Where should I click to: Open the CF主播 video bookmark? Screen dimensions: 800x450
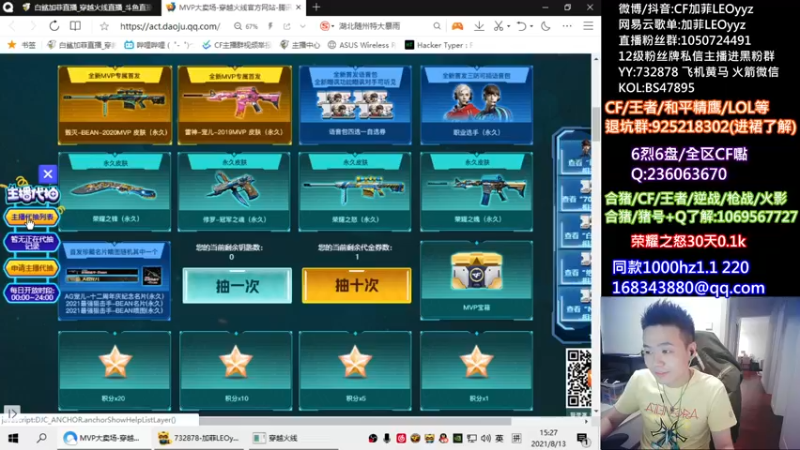(x=236, y=45)
